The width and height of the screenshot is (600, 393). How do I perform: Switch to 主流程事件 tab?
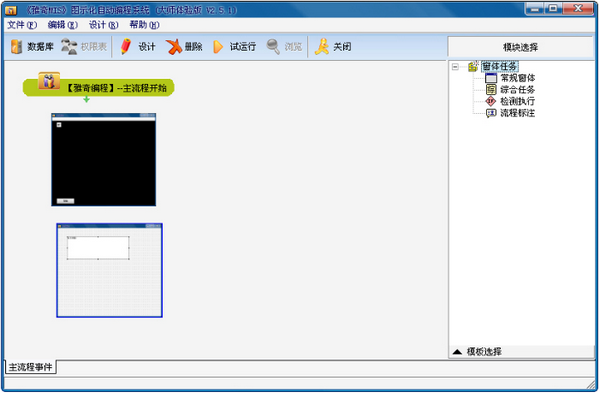tap(30, 367)
